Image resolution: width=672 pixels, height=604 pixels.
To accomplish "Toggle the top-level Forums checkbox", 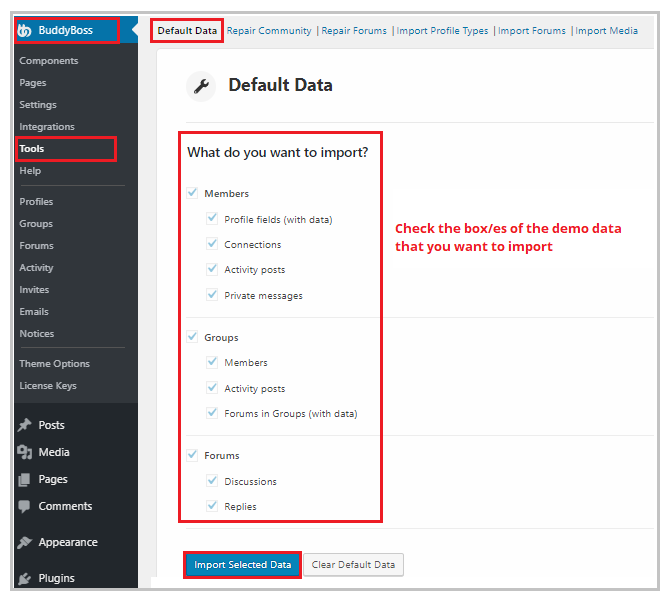I will [192, 454].
